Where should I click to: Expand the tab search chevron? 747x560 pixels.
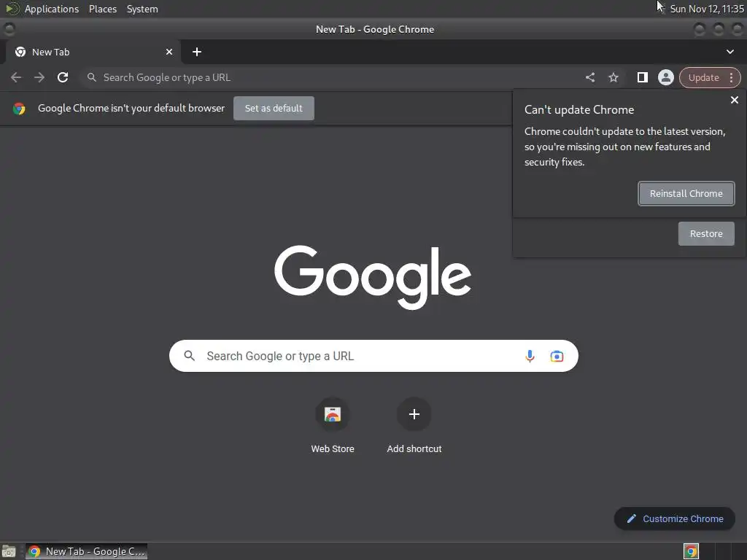729,52
